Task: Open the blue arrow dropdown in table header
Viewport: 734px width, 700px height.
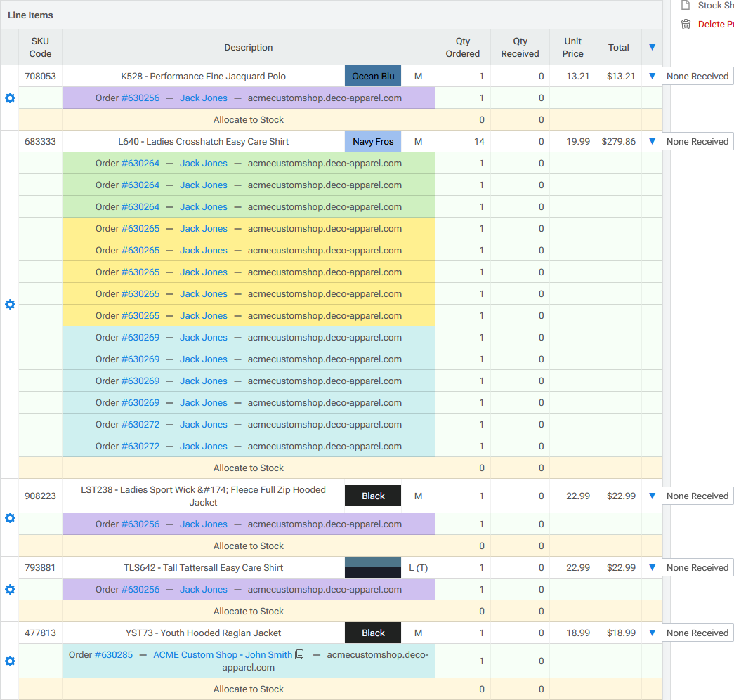Action: [652, 47]
